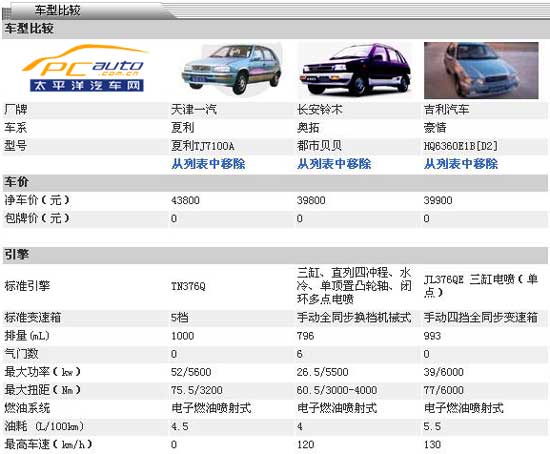Click torque value 60.5/3000-4000
Viewport: 550px width, 454px height.
click(x=337, y=390)
